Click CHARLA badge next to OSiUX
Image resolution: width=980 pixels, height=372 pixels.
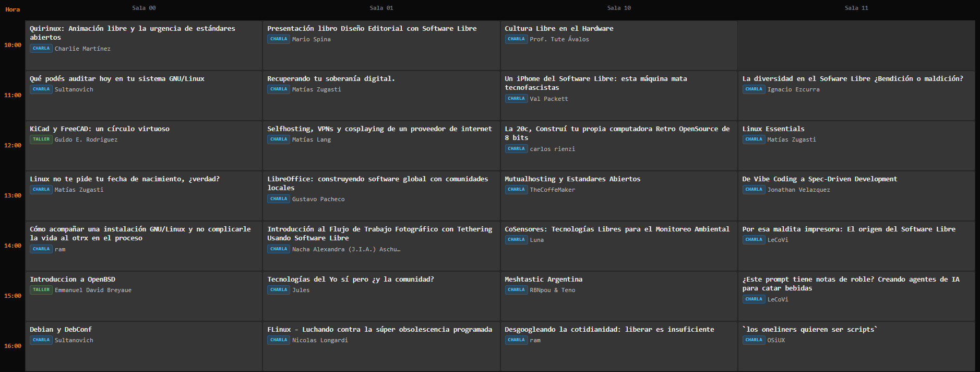(x=754, y=340)
